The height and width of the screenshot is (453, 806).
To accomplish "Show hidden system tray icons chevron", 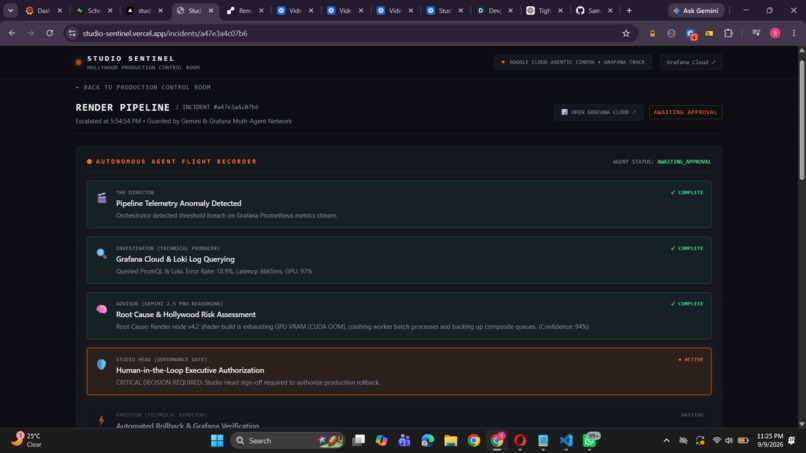I will point(666,441).
